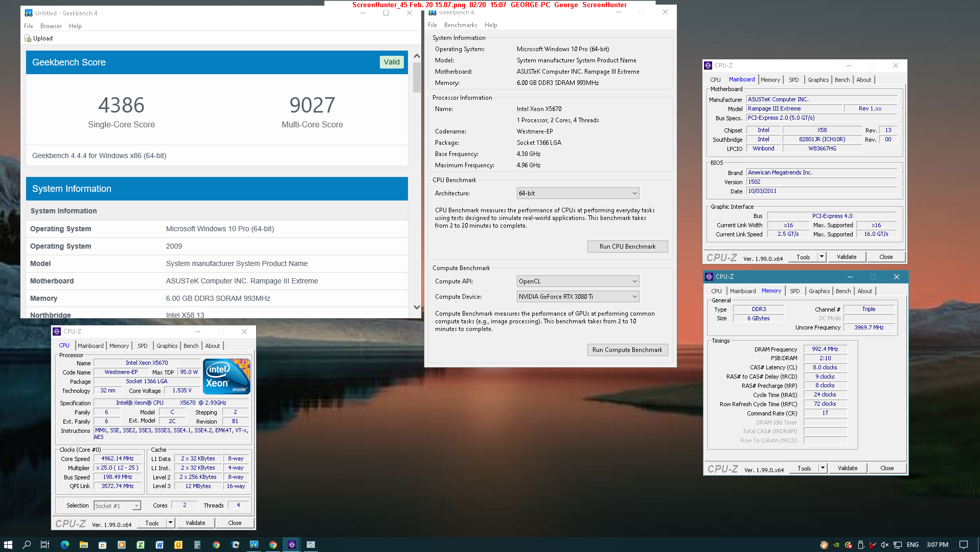
Task: Click the Core Speed 4962.14 MHz field
Action: click(118, 459)
